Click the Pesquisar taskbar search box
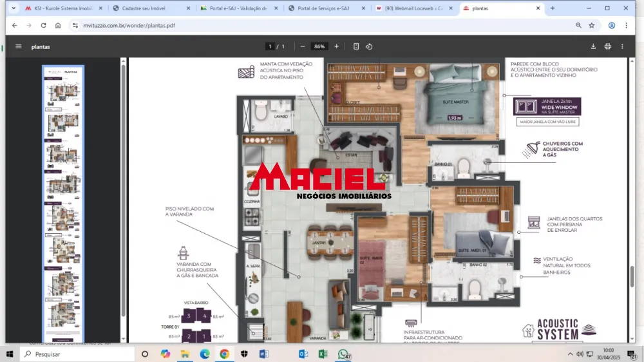Screen dimensions: 644x362 77,354
